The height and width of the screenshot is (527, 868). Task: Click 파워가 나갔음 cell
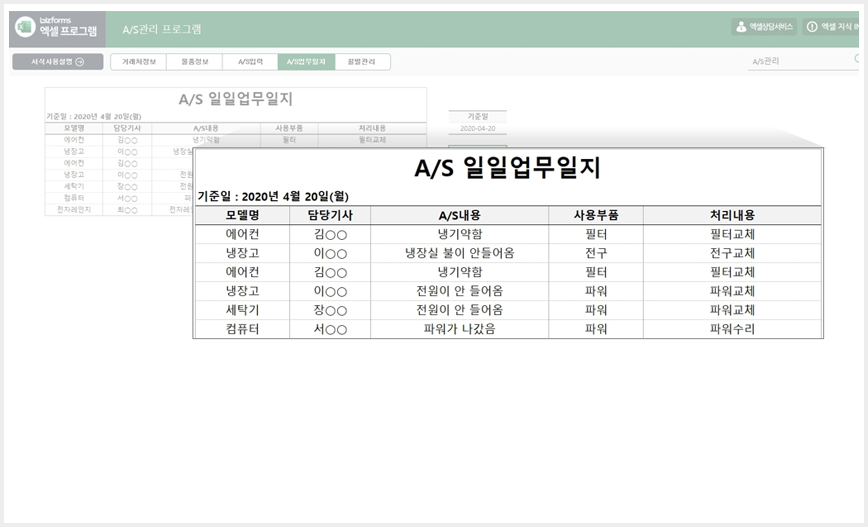[459, 329]
